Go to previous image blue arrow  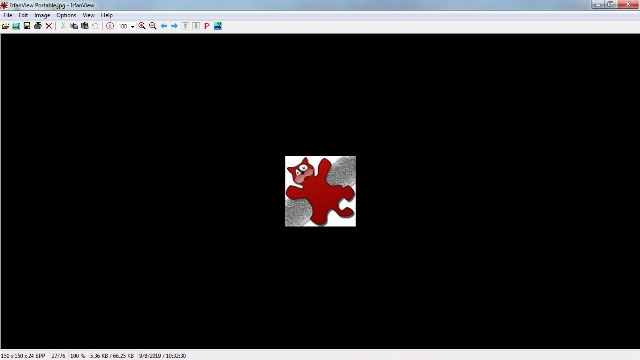[x=164, y=26]
